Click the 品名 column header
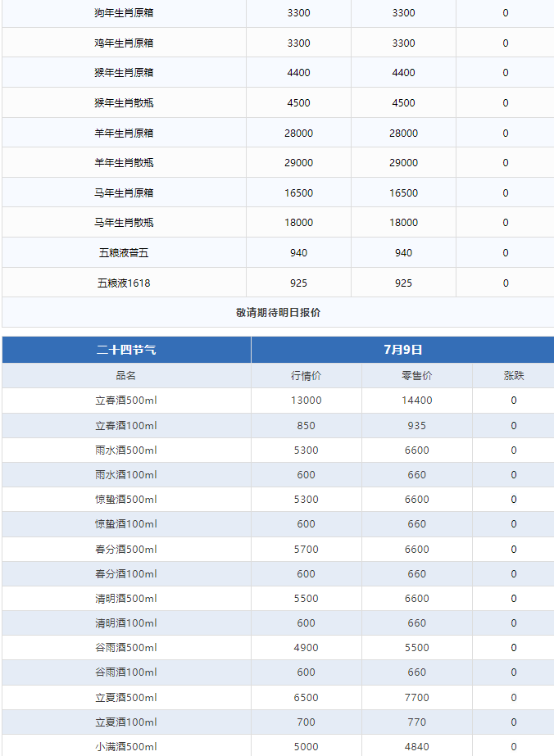This screenshot has width=554, height=756. click(126, 376)
